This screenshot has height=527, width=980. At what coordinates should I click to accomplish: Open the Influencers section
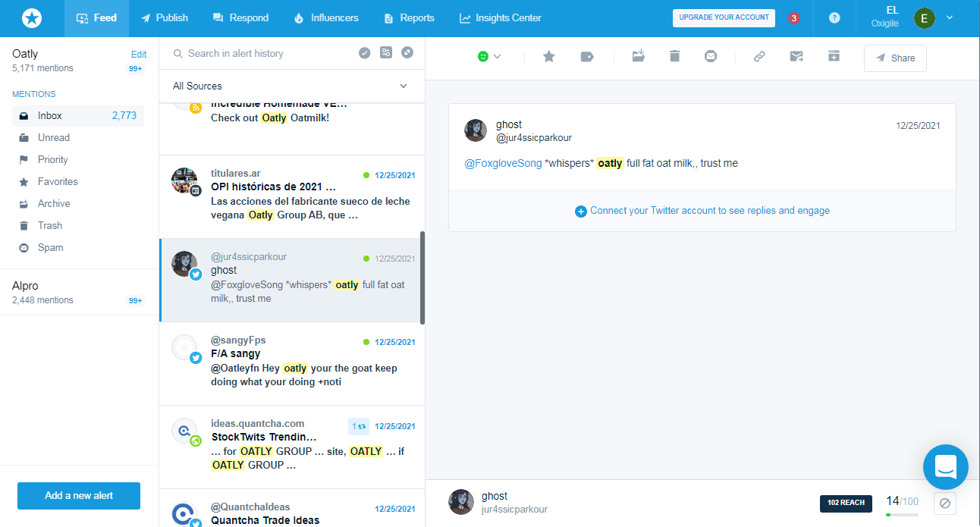tap(326, 18)
